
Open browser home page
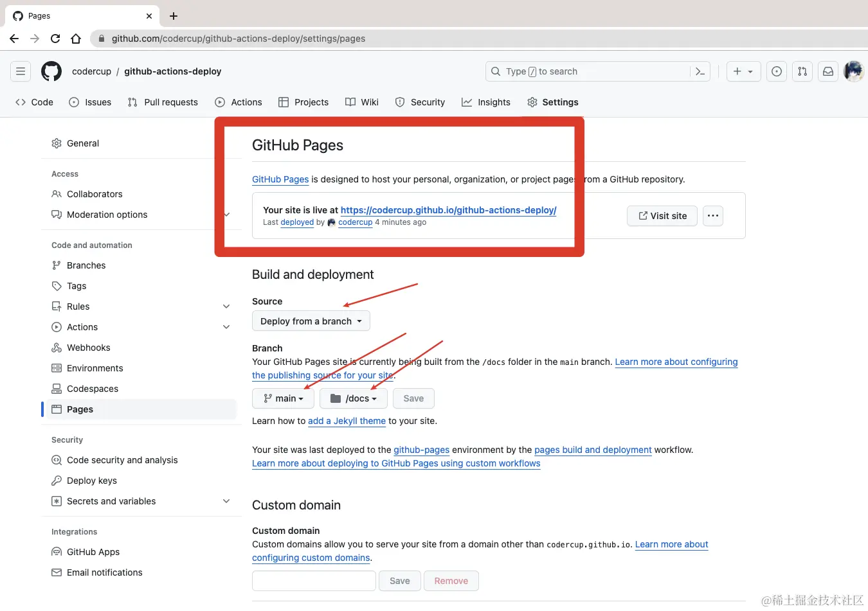click(76, 39)
